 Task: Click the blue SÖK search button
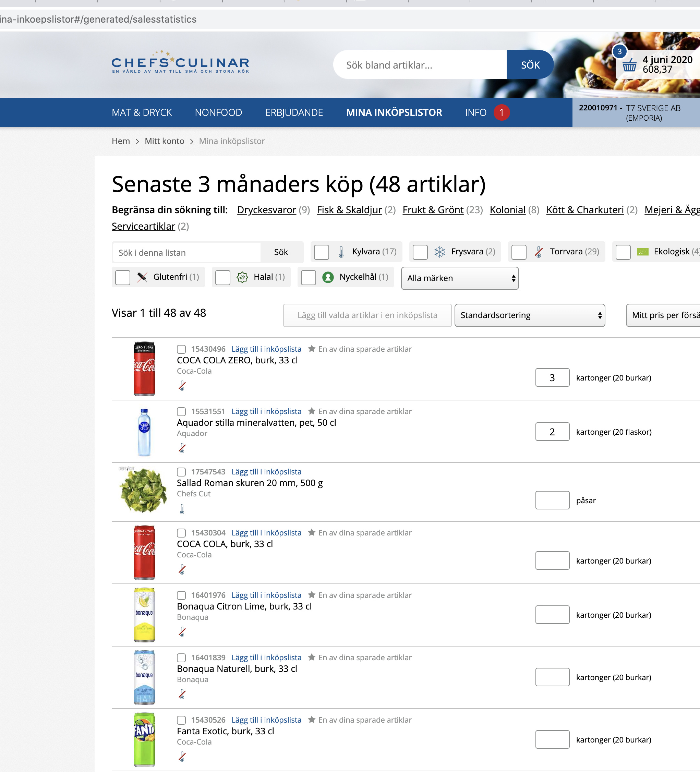pyautogui.click(x=530, y=65)
